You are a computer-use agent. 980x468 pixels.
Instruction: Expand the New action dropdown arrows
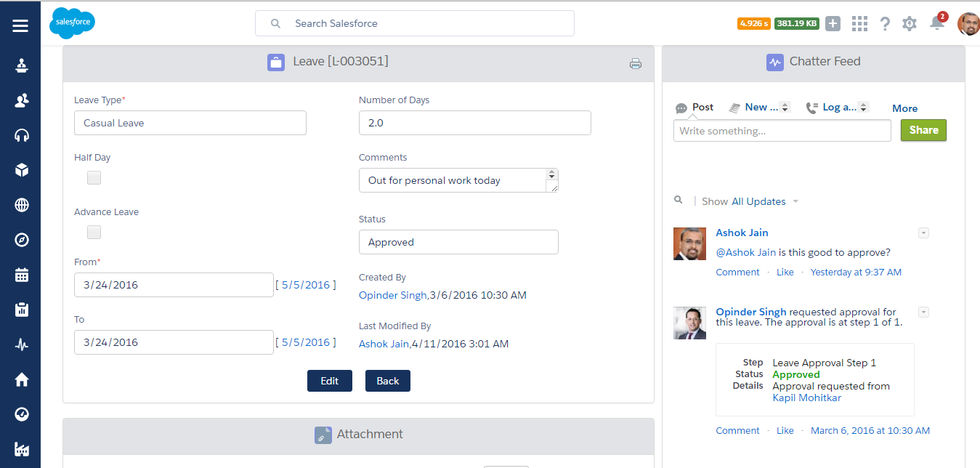coord(785,108)
